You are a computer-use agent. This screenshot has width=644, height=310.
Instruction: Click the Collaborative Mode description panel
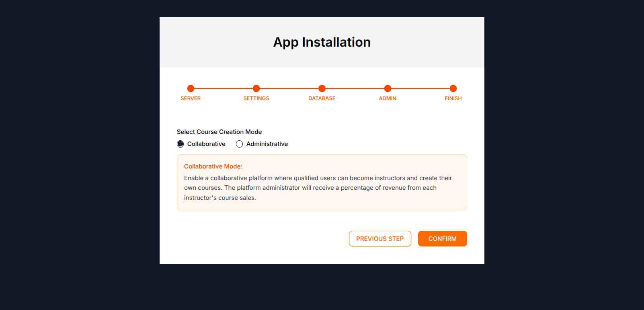pos(322,182)
